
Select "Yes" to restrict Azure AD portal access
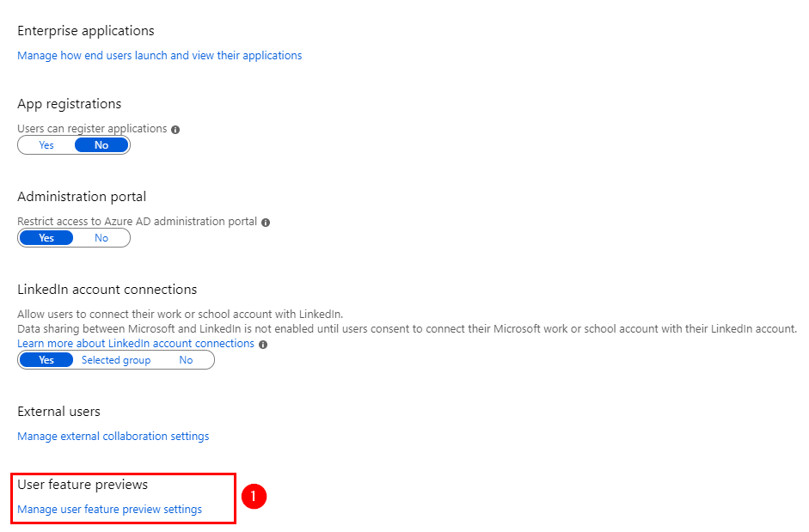(x=46, y=237)
